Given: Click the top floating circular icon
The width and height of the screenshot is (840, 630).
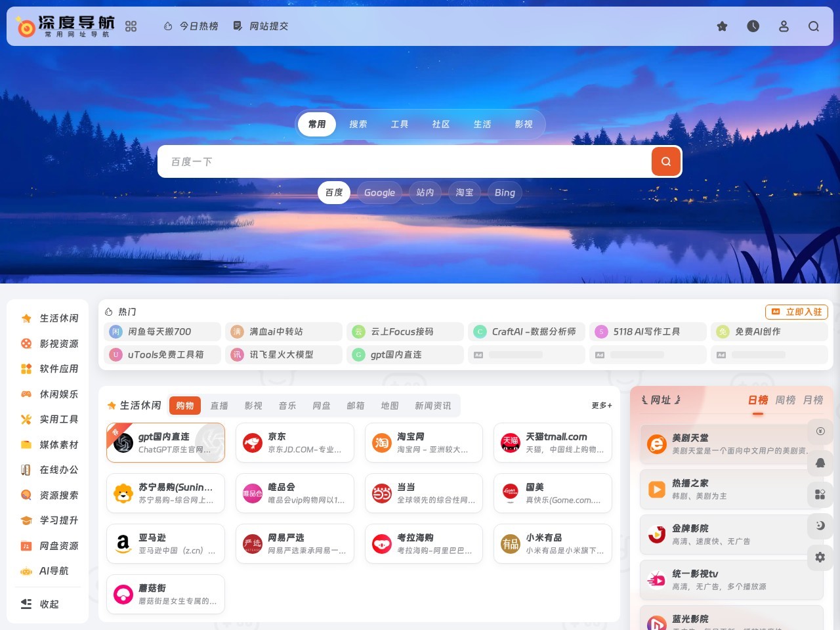Looking at the screenshot, I should (820, 431).
